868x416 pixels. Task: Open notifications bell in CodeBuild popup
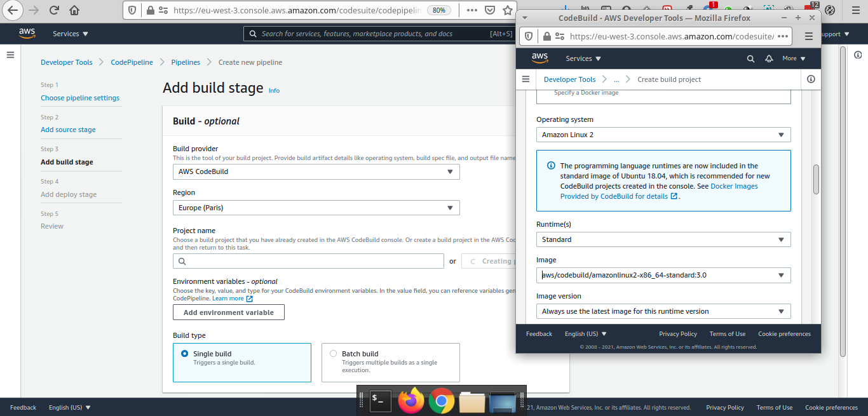pos(769,58)
